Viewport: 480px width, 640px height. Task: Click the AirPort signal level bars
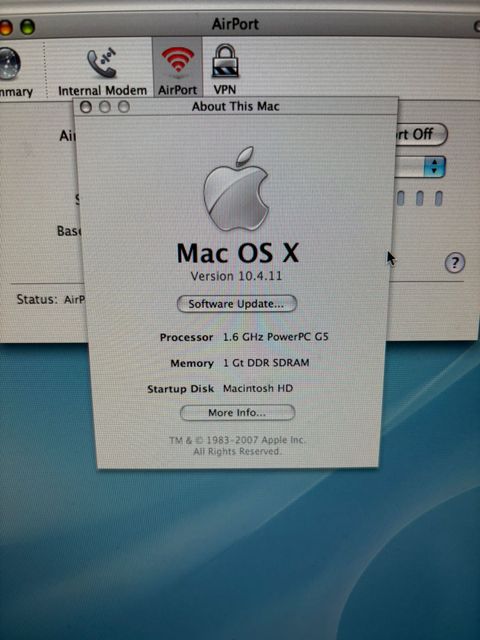click(420, 199)
